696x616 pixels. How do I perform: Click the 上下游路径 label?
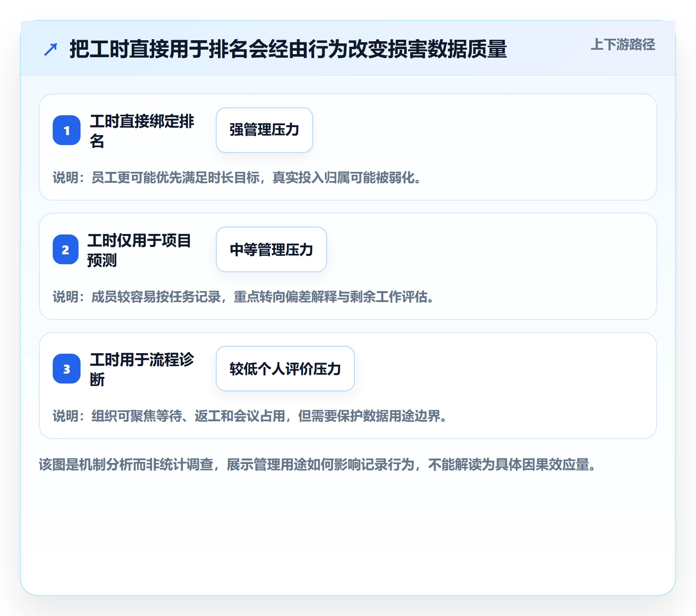pyautogui.click(x=623, y=45)
